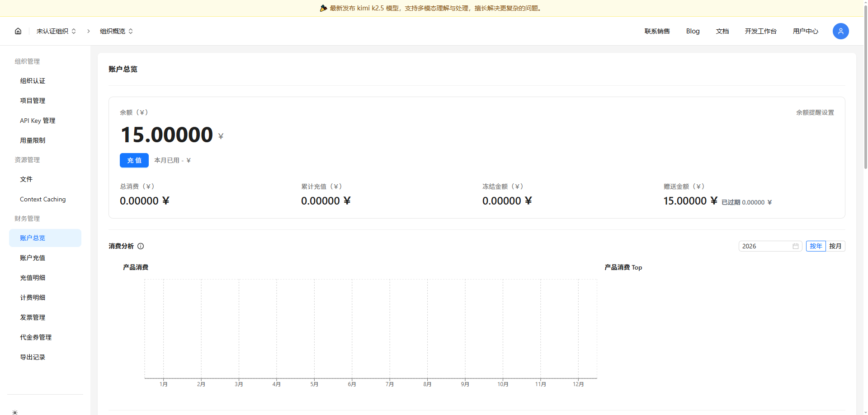868x415 pixels.
Task: Click the 累计充值 value 0.00000 ¥
Action: pyautogui.click(x=326, y=201)
